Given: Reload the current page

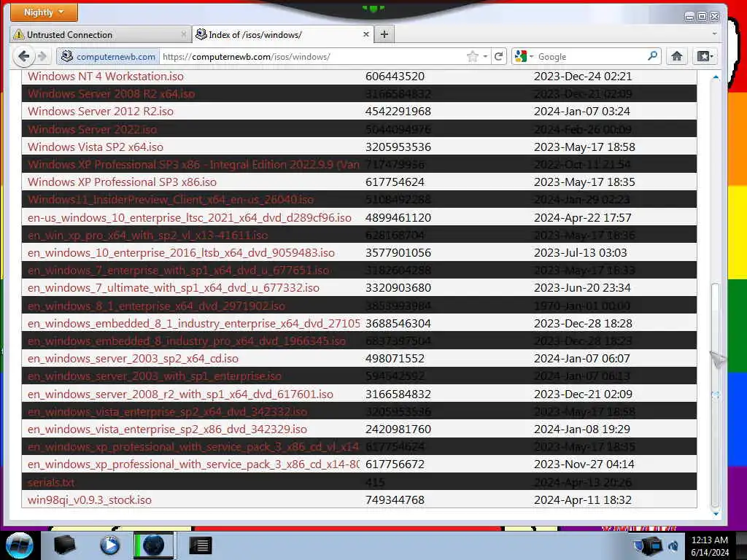Looking at the screenshot, I should click(x=499, y=57).
